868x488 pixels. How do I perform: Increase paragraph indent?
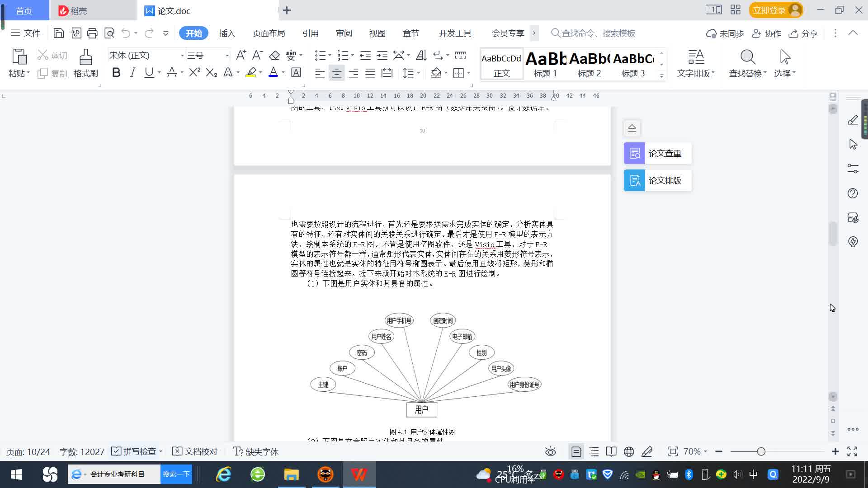(382, 55)
